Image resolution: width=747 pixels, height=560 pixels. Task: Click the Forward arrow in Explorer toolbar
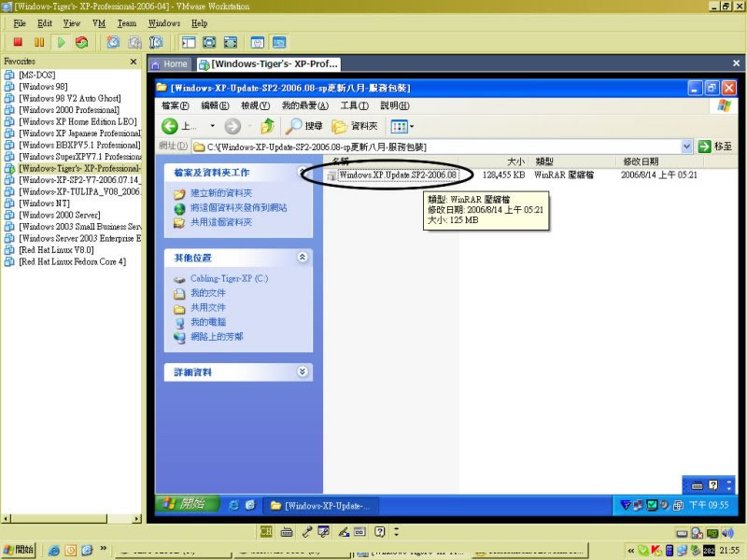pyautogui.click(x=233, y=126)
